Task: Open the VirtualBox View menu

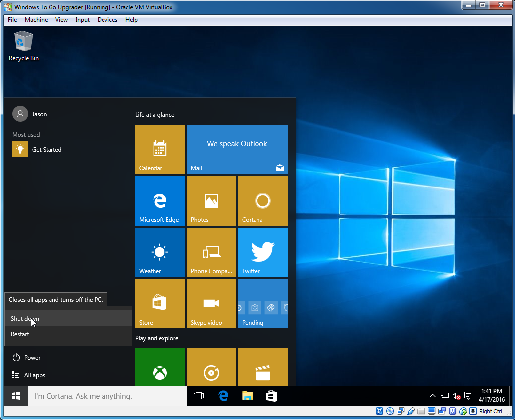Action: click(x=61, y=20)
